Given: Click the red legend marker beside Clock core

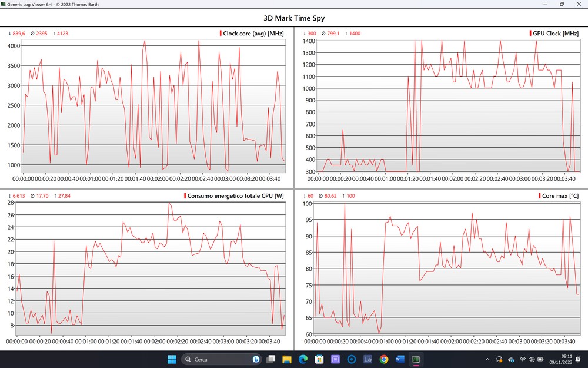Looking at the screenshot, I should click(x=220, y=34).
